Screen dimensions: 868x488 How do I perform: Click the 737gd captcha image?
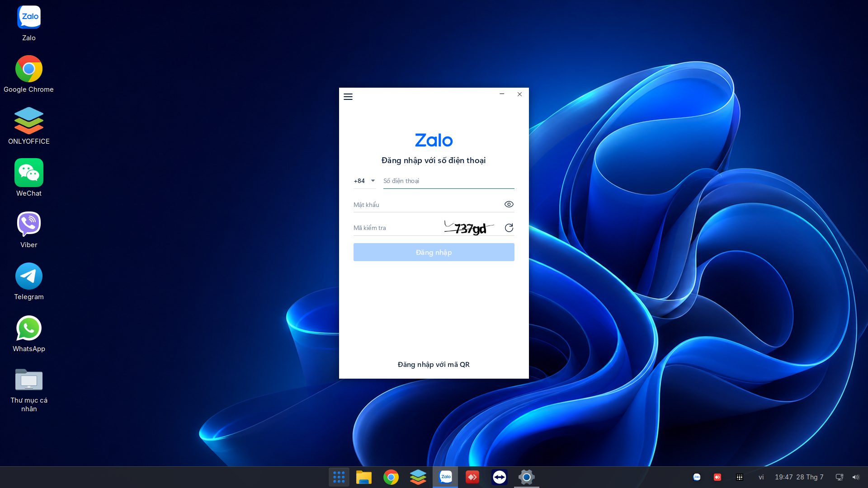(469, 228)
